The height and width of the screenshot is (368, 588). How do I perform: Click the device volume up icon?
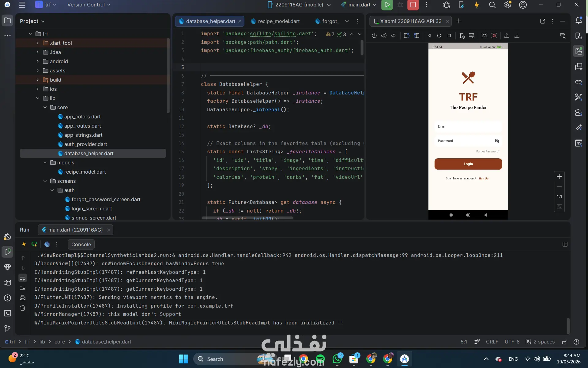pyautogui.click(x=384, y=36)
